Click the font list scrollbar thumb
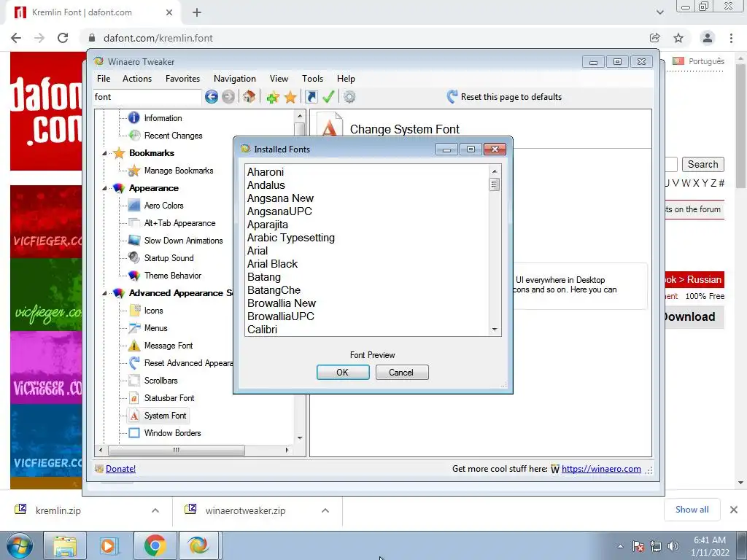This screenshot has width=747, height=560. click(x=495, y=184)
